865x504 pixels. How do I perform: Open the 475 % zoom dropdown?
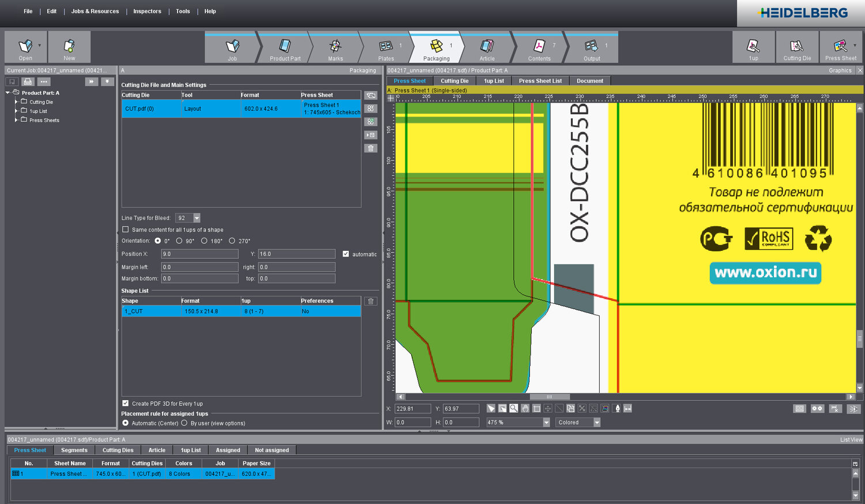pos(546,423)
